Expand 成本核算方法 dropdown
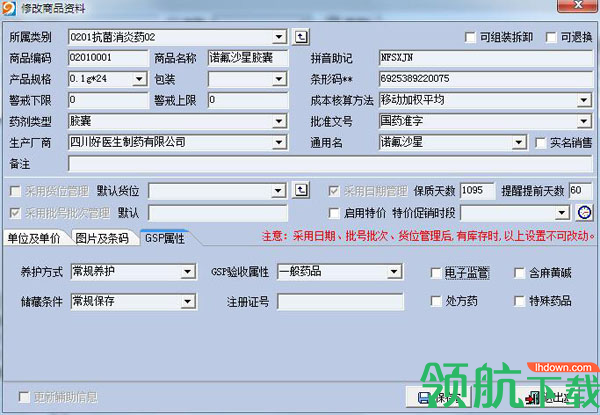This screenshot has width=600, height=415. 584,100
